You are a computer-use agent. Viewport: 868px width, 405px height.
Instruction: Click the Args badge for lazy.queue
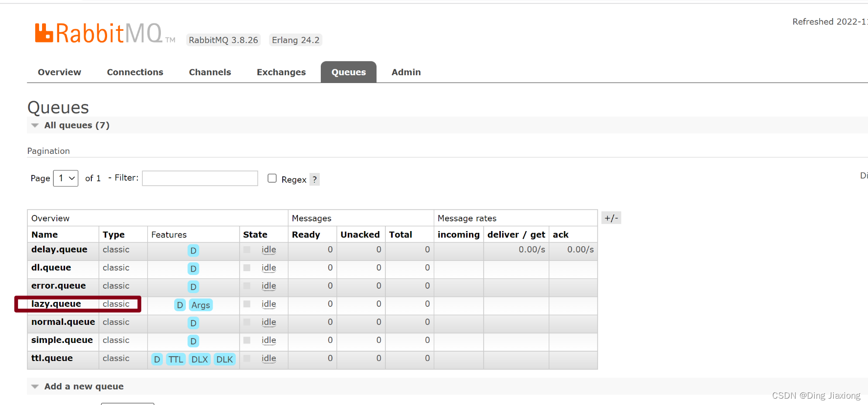[x=200, y=305]
